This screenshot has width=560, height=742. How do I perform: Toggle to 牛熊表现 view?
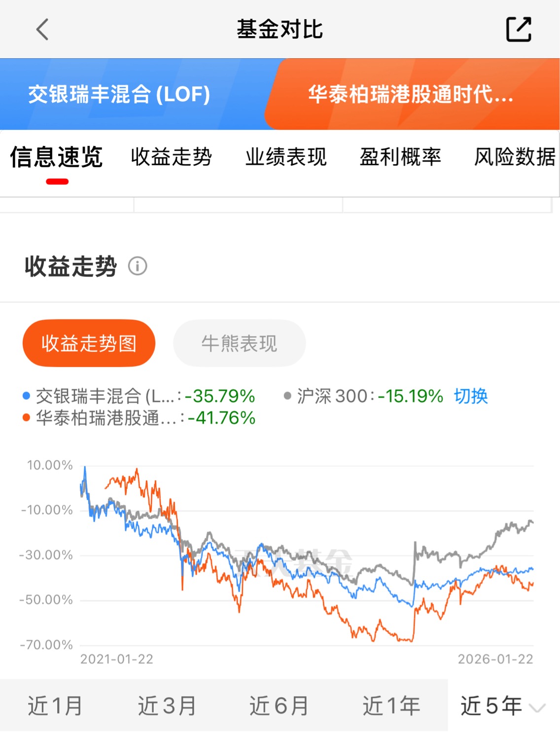coord(239,343)
